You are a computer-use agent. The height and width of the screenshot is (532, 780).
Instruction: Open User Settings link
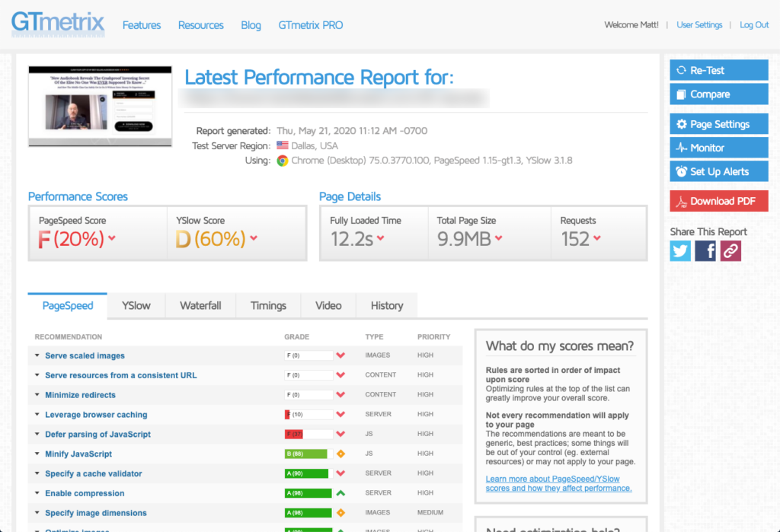point(699,25)
